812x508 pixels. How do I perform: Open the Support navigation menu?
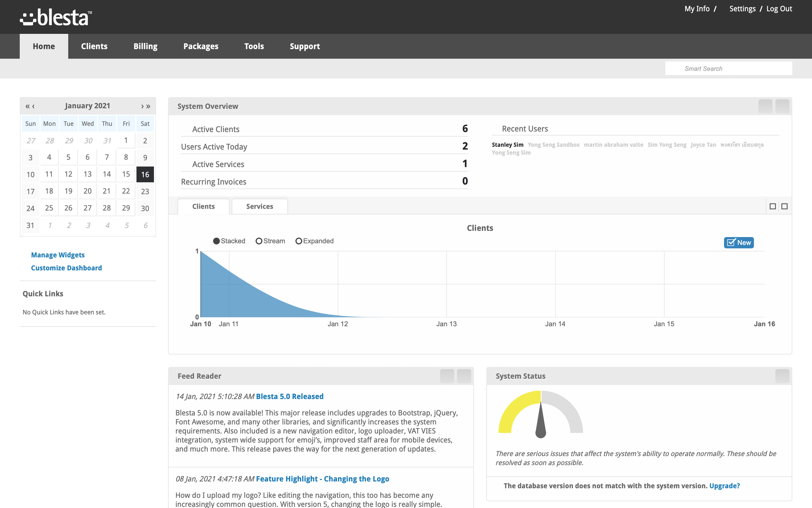coord(305,46)
